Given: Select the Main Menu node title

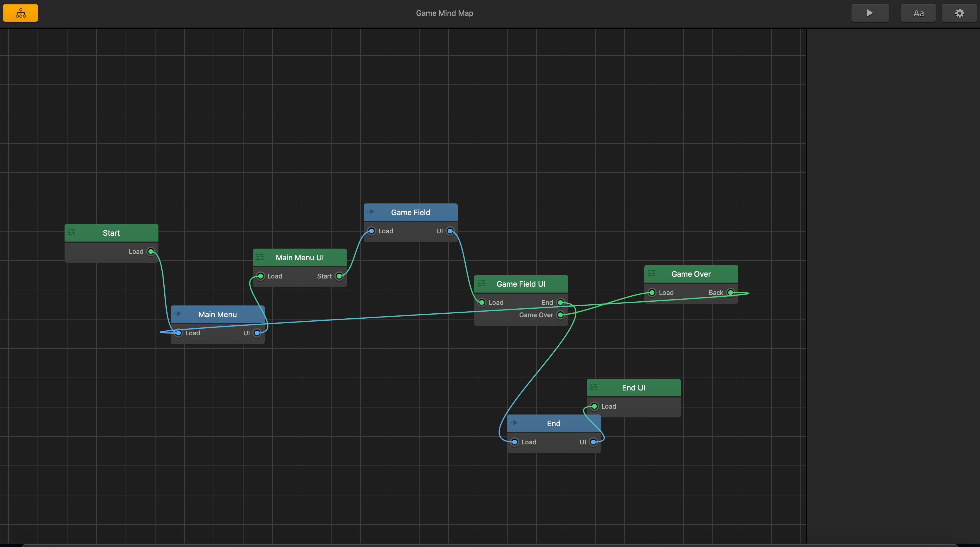Looking at the screenshot, I should pos(217,314).
